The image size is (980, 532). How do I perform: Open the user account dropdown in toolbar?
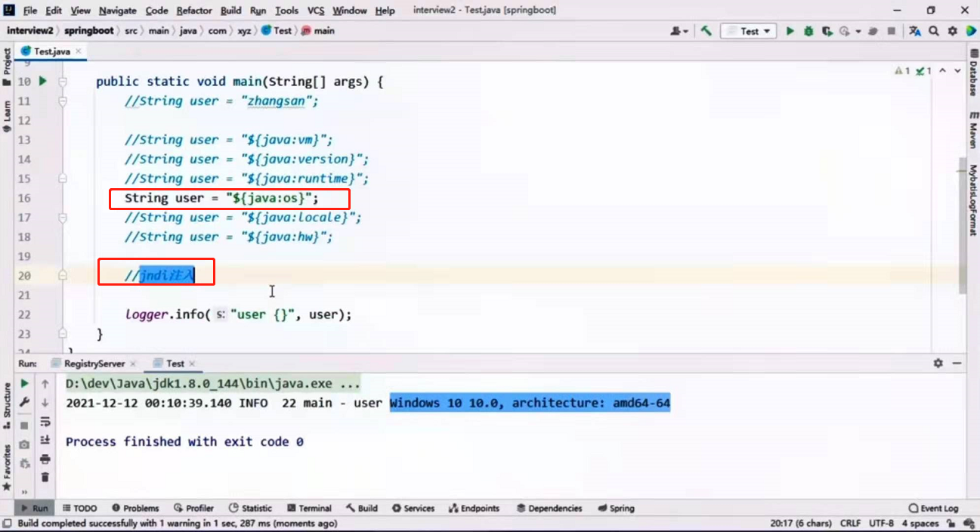pyautogui.click(x=679, y=31)
